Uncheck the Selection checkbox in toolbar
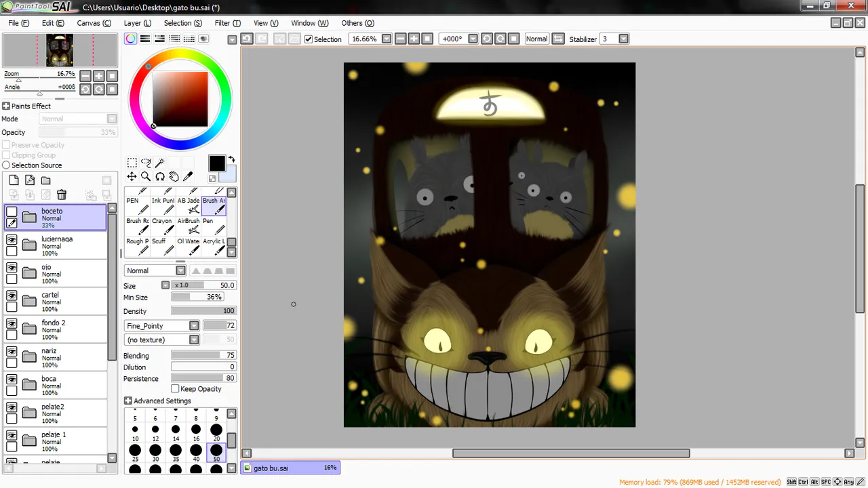868x488 pixels. coord(309,39)
